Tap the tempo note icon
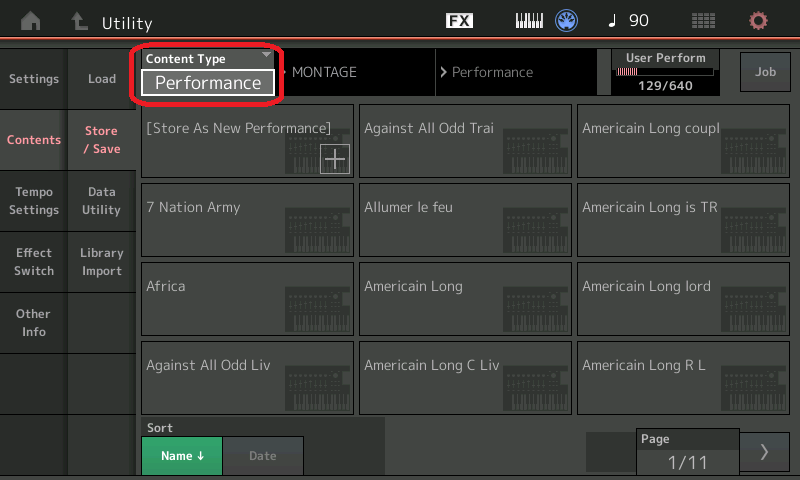 [x=612, y=21]
